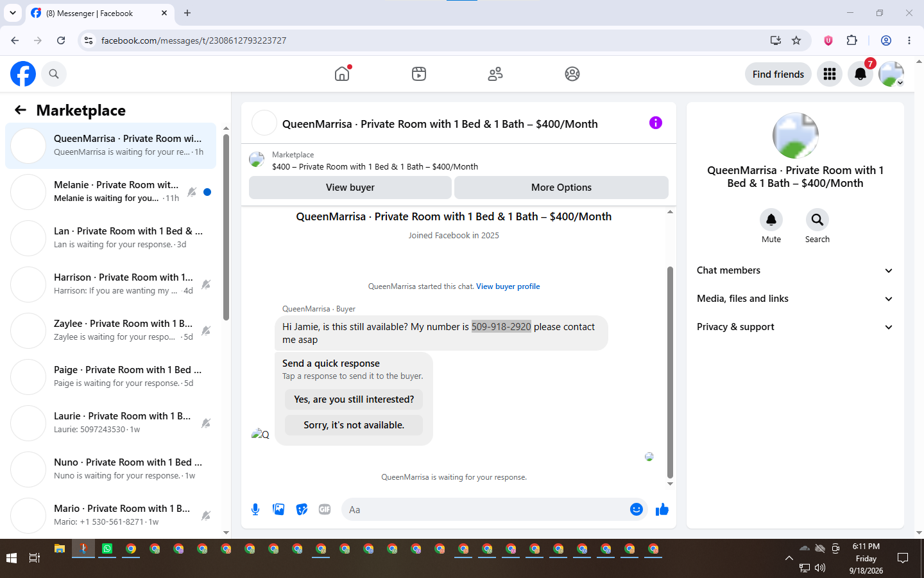Screen dimensions: 924x578
Task: Toggle muted icon on Melanie's chat
Action: click(x=192, y=192)
